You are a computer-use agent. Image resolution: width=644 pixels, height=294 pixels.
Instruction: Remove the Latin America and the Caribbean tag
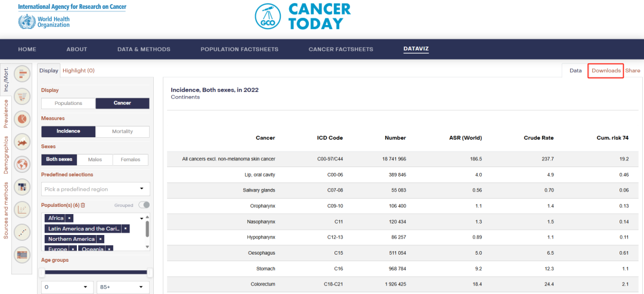(126, 228)
